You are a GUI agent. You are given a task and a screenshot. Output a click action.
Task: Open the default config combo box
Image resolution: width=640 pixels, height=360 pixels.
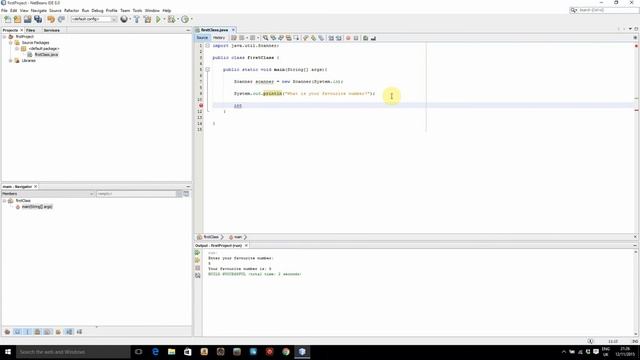click(94, 19)
